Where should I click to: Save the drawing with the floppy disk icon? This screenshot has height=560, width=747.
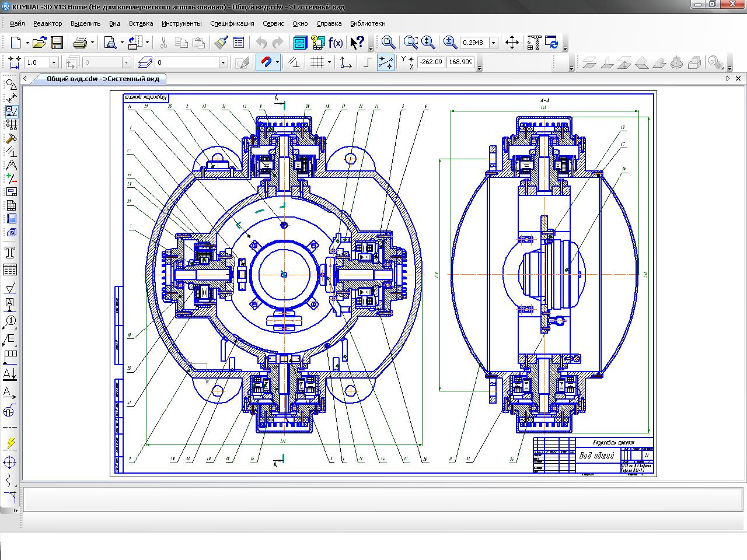(x=57, y=43)
